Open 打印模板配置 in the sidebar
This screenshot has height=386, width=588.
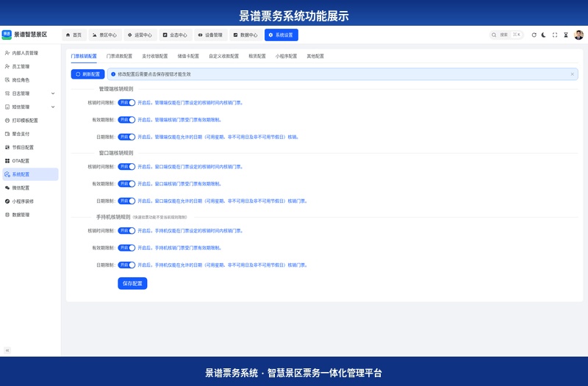30,121
